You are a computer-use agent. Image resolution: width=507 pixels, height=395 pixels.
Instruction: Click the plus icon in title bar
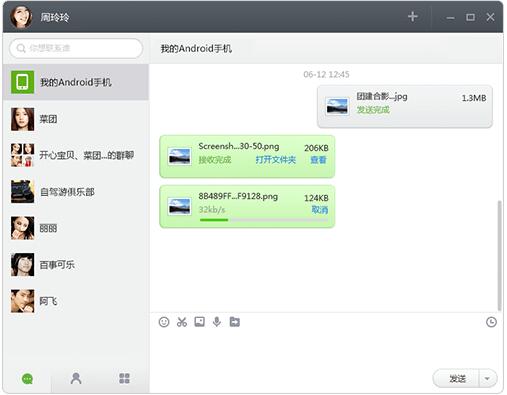click(413, 17)
